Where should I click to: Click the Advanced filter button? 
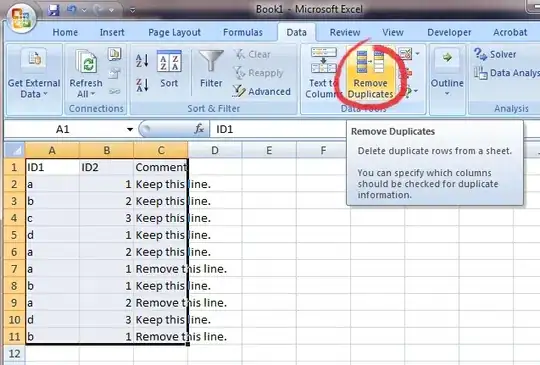262,91
